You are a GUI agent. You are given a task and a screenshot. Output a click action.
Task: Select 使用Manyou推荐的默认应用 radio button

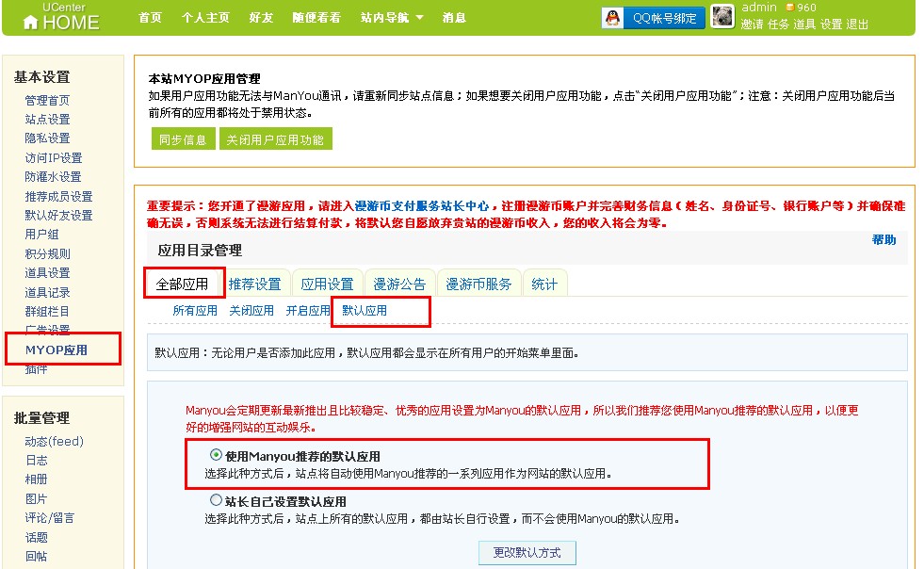click(216, 455)
